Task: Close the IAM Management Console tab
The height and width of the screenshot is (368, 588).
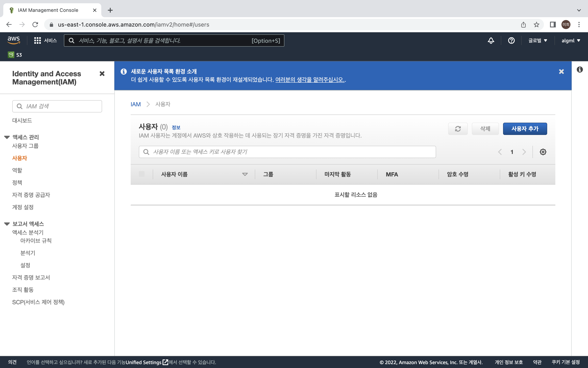Action: pyautogui.click(x=95, y=10)
